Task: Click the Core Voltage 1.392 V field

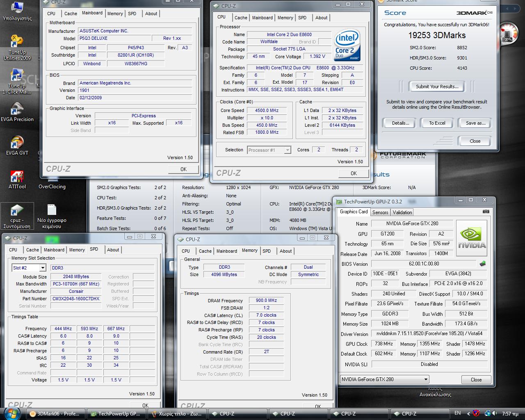Action: pos(317,57)
